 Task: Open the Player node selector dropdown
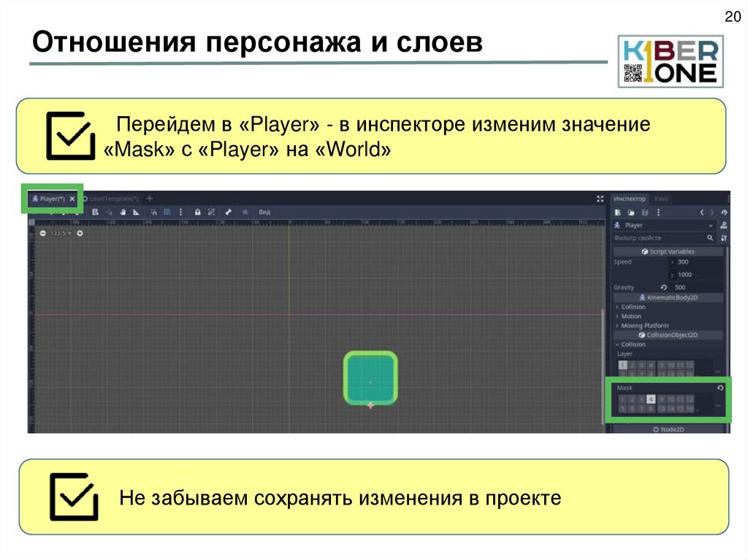pyautogui.click(x=664, y=225)
